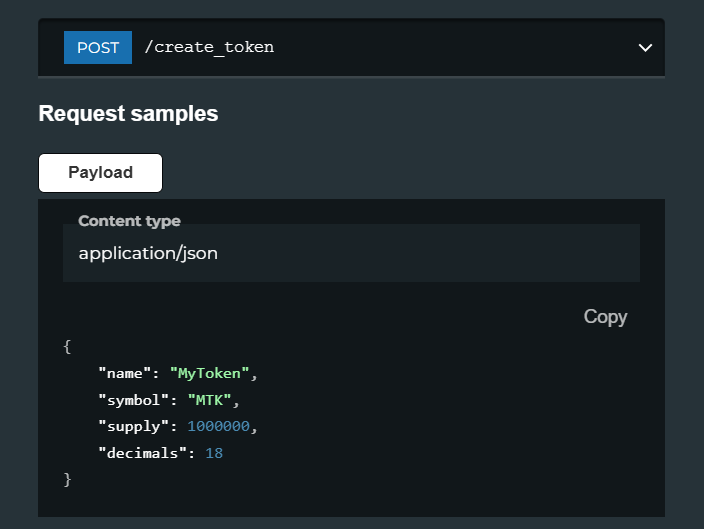The image size is (704, 529).
Task: Click the /create_token endpoint path
Action: pyautogui.click(x=209, y=47)
